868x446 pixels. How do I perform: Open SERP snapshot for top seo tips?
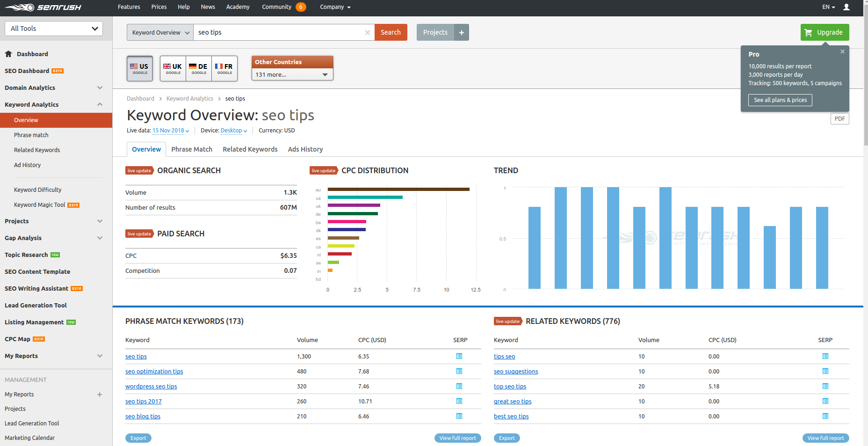(825, 386)
